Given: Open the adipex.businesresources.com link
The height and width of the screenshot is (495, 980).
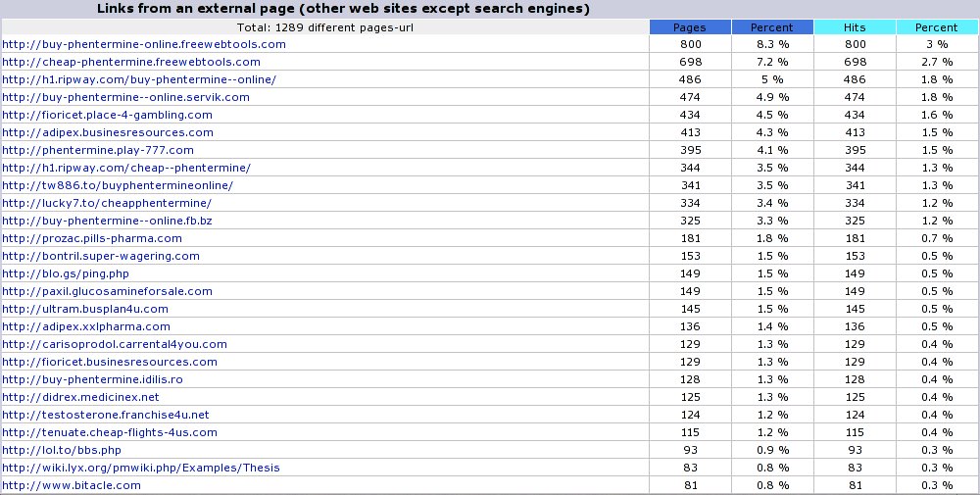Looking at the screenshot, I should [x=108, y=132].
